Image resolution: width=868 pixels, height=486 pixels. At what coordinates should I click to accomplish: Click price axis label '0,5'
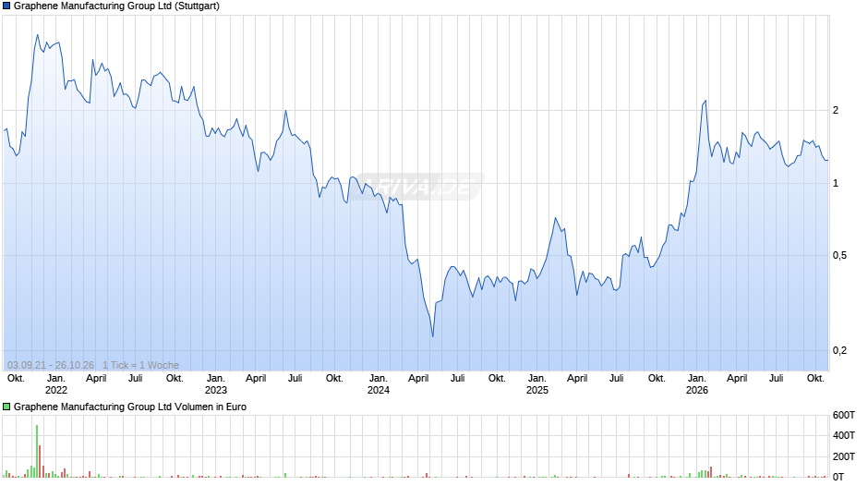click(839, 255)
